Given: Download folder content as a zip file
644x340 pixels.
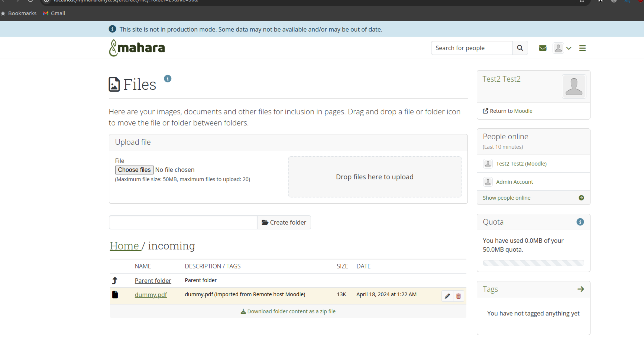Looking at the screenshot, I should tap(288, 311).
